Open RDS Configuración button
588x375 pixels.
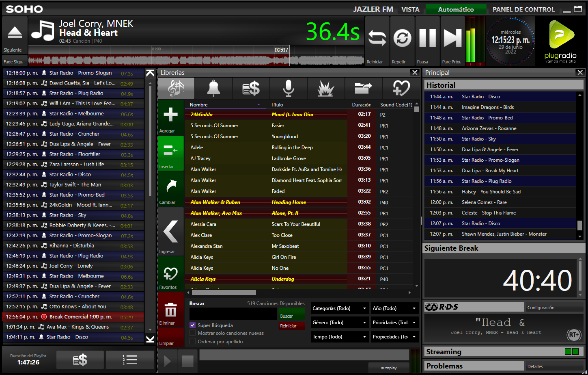(x=554, y=308)
